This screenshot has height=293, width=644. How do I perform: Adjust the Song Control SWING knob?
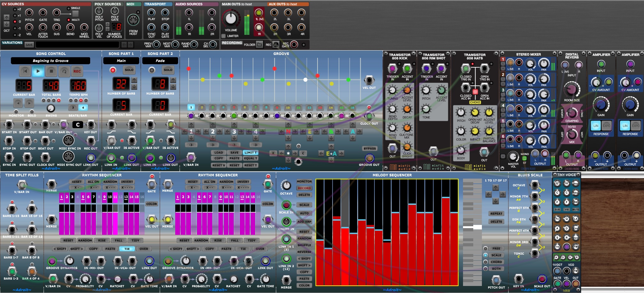[51, 108]
